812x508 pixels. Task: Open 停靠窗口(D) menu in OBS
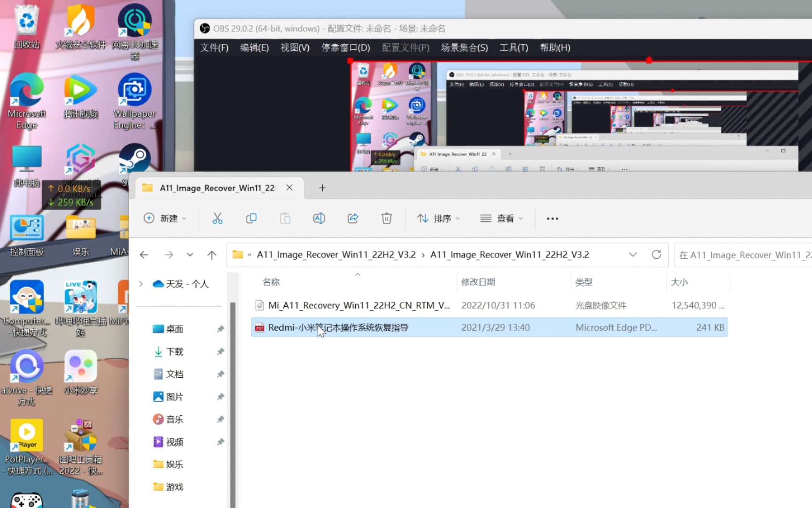[x=345, y=48]
